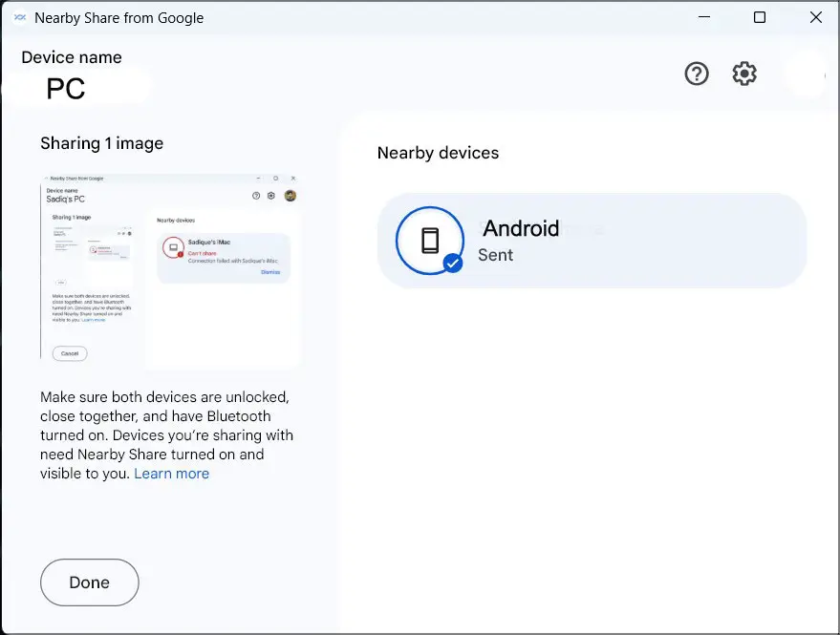Click the Nearby devices heading
Screen dimensions: 840x635
438,153
